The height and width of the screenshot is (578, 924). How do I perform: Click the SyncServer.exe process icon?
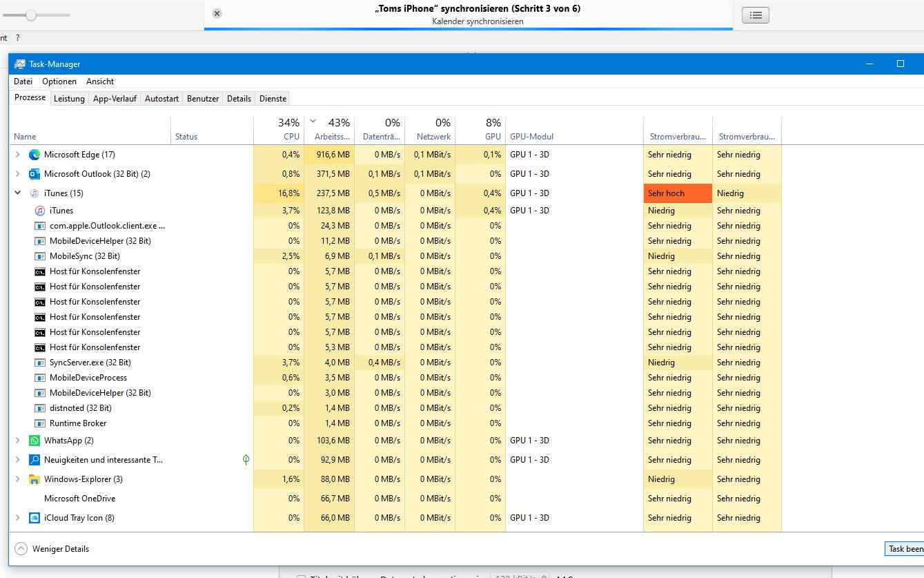tap(40, 363)
